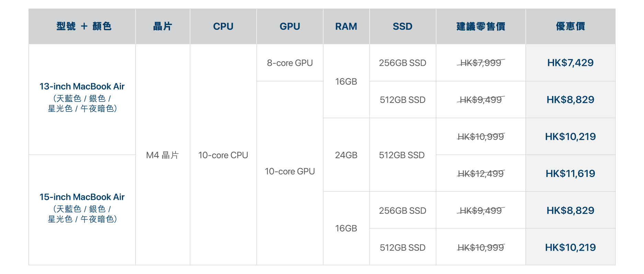
Task: Click the 10-core GPU cell
Action: coord(290,171)
